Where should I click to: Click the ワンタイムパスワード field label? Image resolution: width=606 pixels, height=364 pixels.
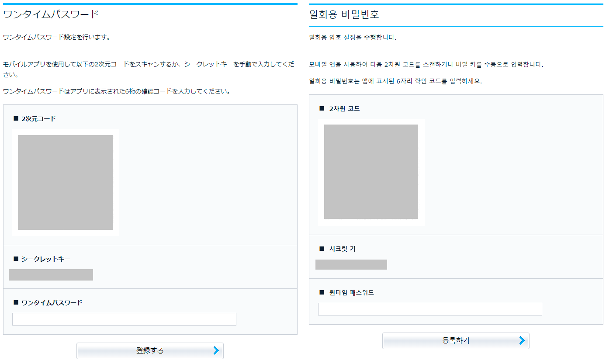click(x=52, y=303)
